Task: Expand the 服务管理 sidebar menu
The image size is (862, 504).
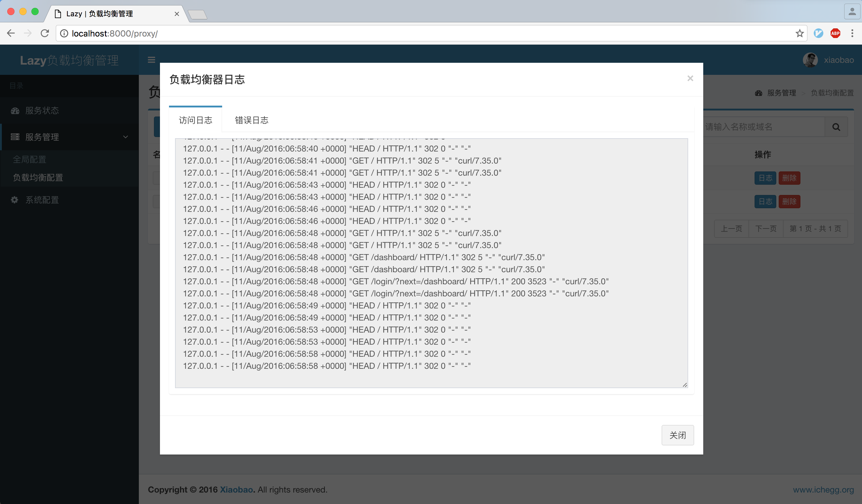Action: [69, 137]
